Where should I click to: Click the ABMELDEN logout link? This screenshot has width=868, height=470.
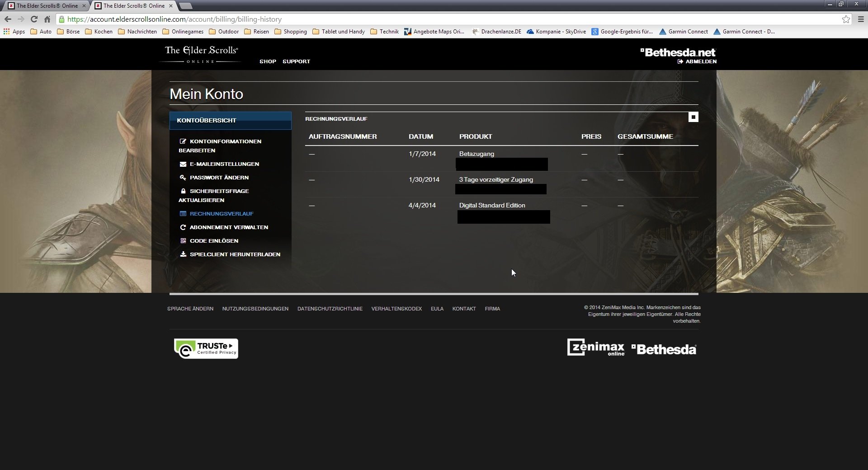tap(697, 61)
